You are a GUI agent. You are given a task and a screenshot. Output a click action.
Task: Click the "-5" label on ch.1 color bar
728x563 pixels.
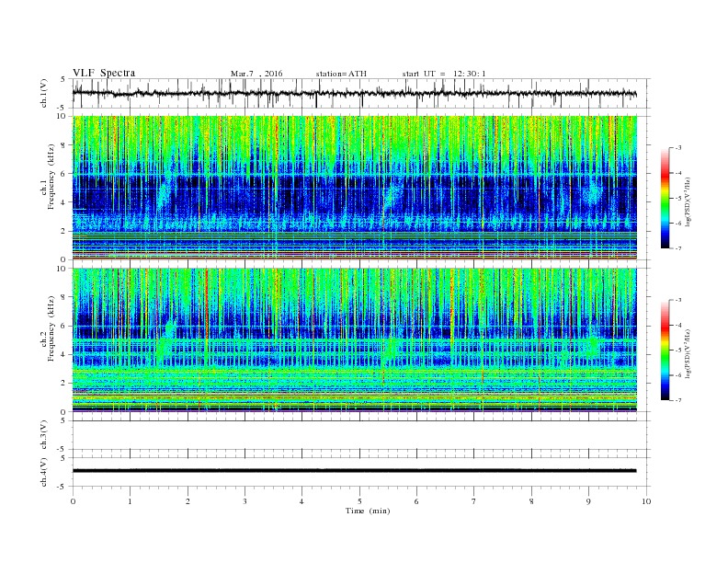coord(678,199)
